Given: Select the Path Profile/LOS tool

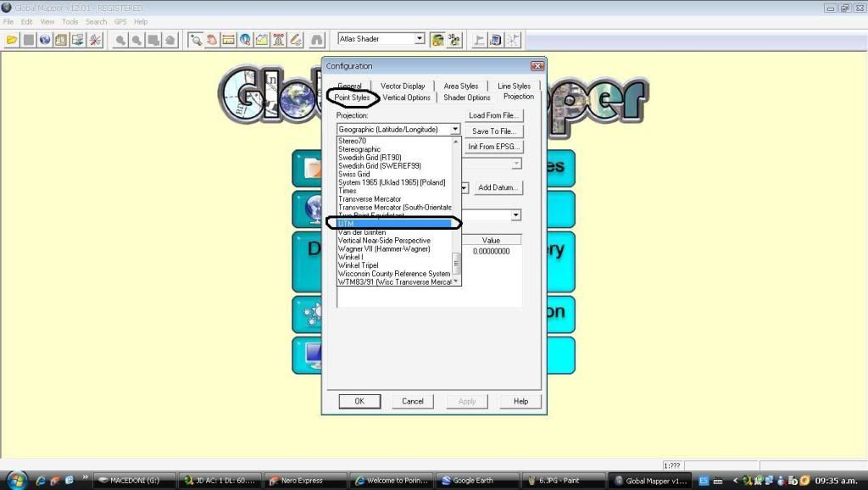Looking at the screenshot, I should (262, 40).
